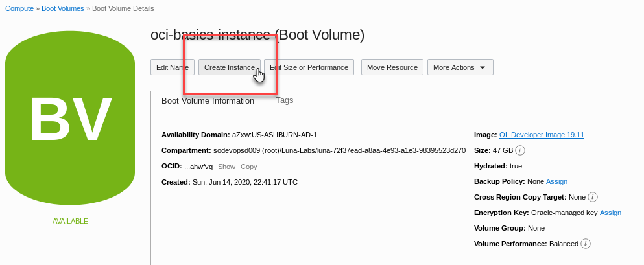The width and height of the screenshot is (644, 265).
Task: Open the OL Developer Image 19.11 link
Action: click(x=542, y=135)
